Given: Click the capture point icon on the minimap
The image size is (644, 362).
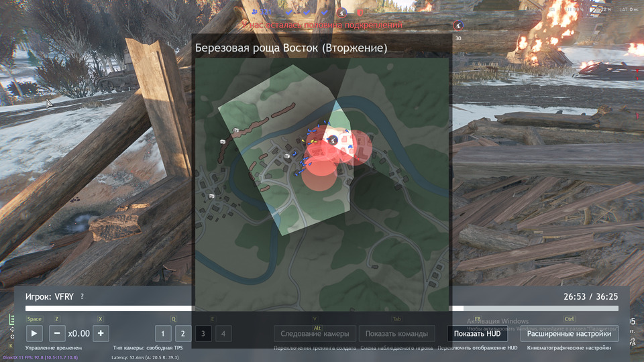Looking at the screenshot, I should coord(331,140).
